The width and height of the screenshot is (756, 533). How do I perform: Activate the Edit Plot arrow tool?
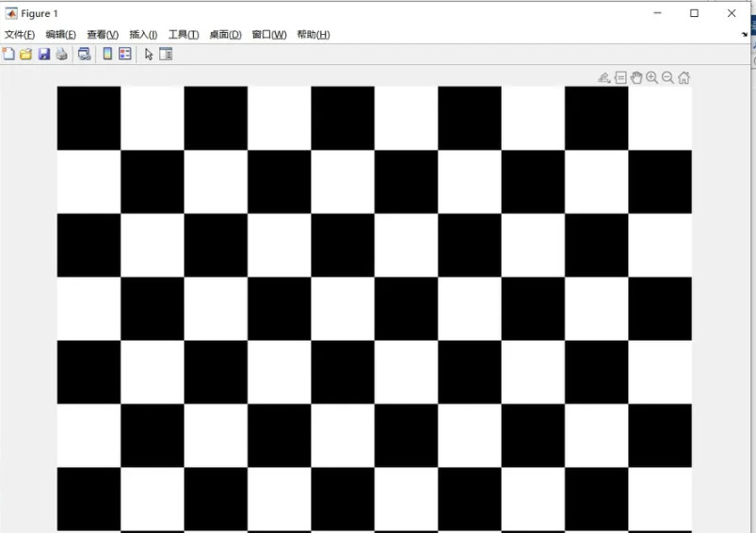click(x=149, y=54)
